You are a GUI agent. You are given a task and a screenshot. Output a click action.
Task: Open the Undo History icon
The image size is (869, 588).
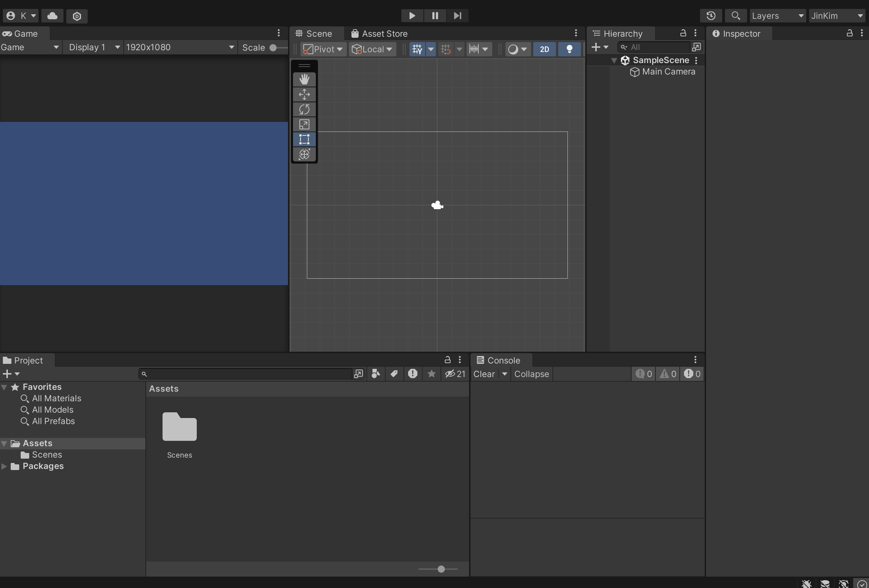click(711, 16)
